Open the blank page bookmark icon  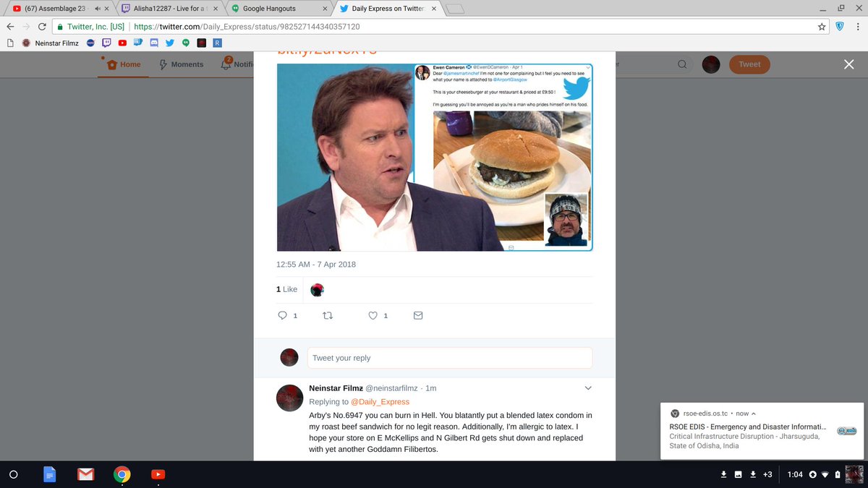click(10, 43)
